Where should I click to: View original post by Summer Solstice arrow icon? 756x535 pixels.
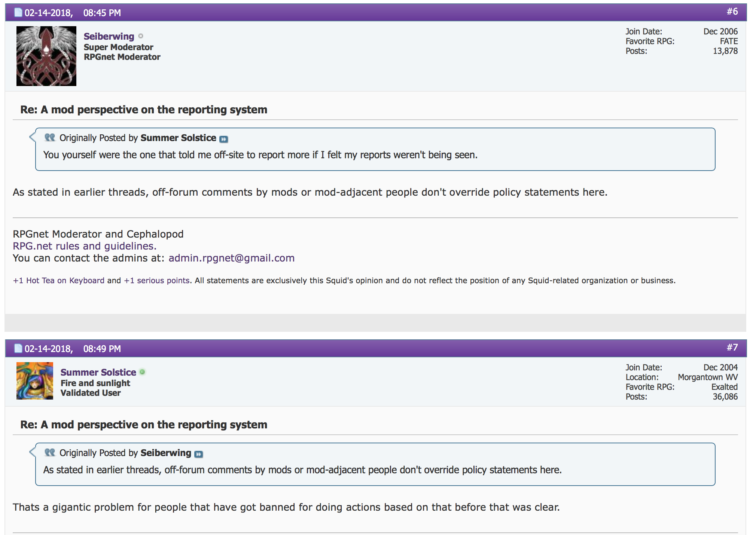tap(224, 139)
